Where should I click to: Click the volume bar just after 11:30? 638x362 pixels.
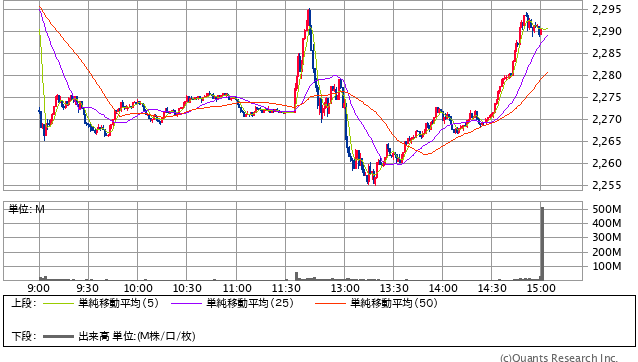[x=297, y=276]
